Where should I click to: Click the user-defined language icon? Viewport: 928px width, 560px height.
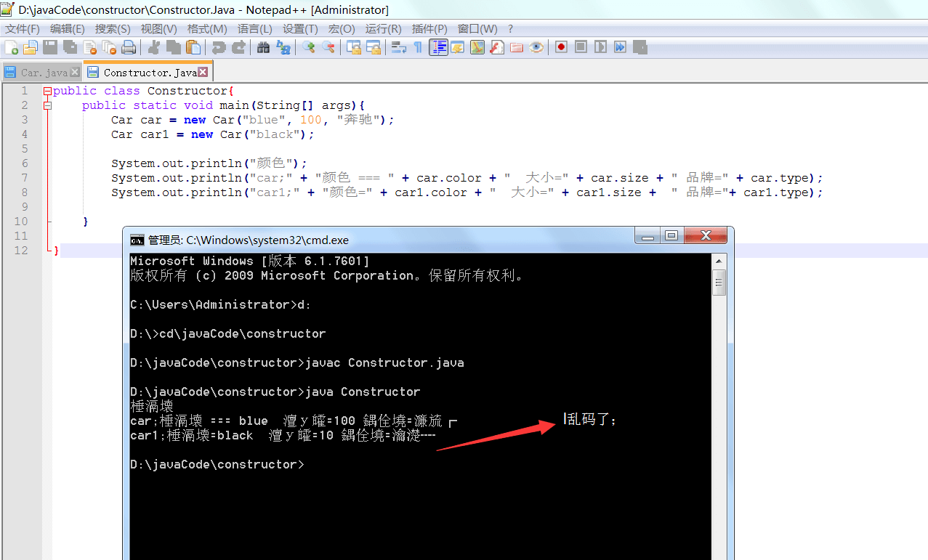tap(458, 47)
